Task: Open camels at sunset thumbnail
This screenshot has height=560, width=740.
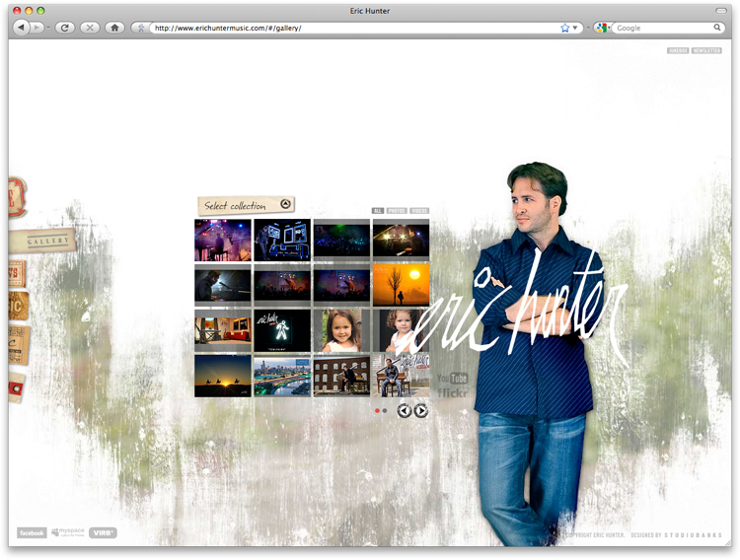Action: click(223, 376)
